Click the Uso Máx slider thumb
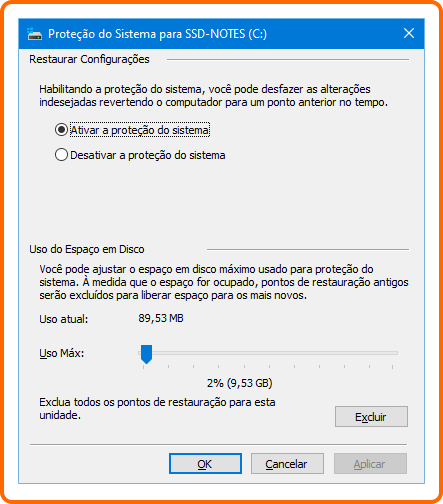443x504 pixels. 146,354
